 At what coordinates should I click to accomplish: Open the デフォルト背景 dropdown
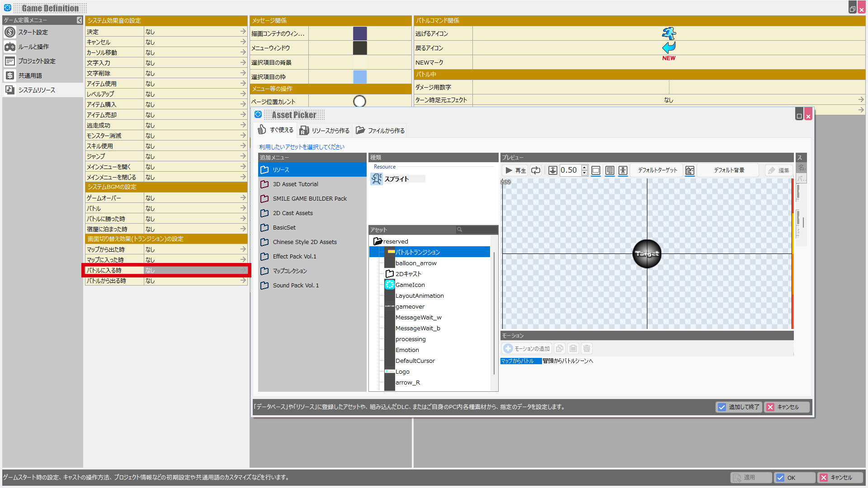(729, 170)
